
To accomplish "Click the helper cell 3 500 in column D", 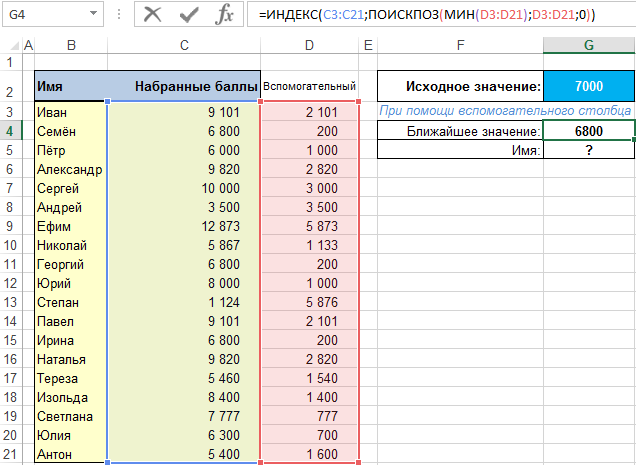I will (309, 207).
